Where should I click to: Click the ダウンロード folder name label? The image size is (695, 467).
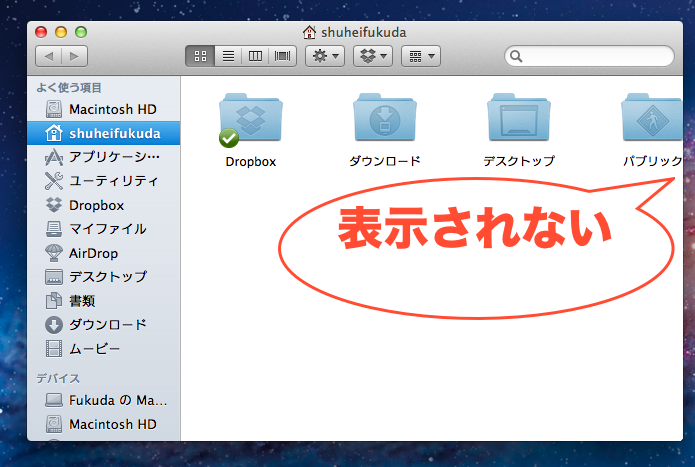point(385,161)
